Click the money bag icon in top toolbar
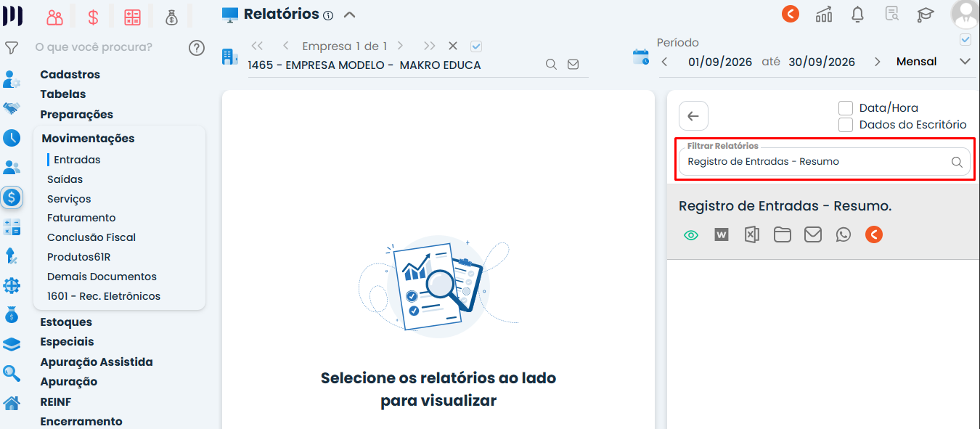980x429 pixels. (171, 17)
